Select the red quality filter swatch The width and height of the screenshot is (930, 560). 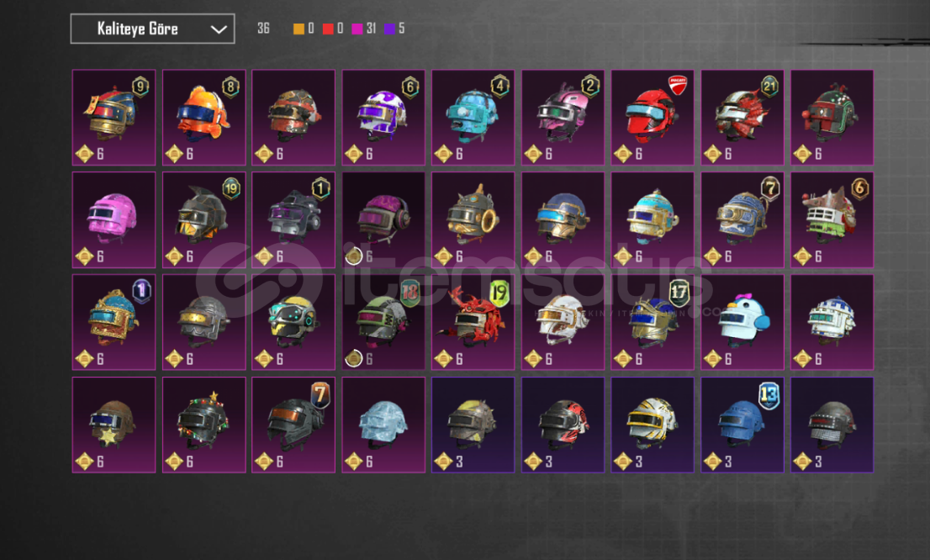(x=327, y=29)
